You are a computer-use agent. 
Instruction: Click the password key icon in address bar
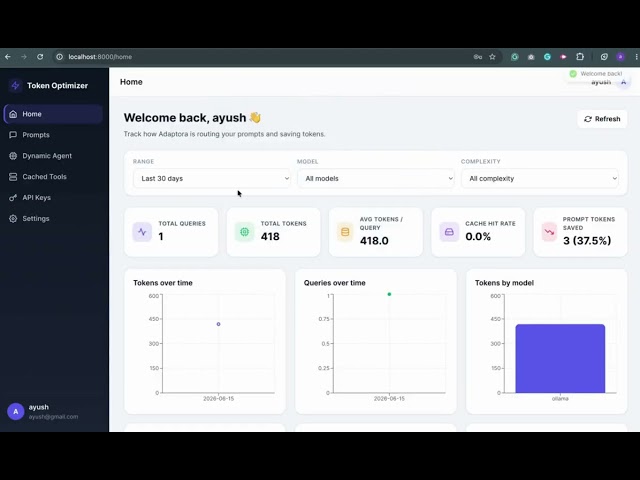pyautogui.click(x=478, y=57)
